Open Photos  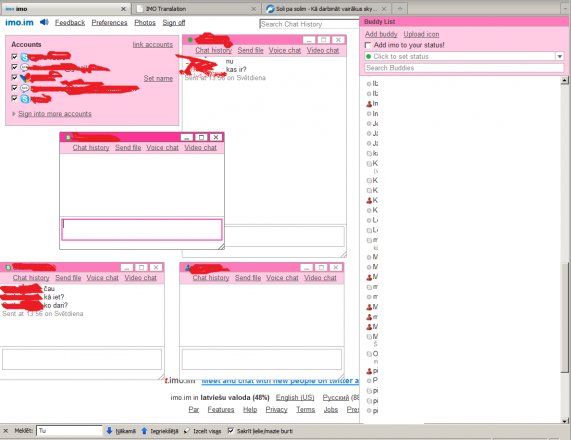coord(145,23)
